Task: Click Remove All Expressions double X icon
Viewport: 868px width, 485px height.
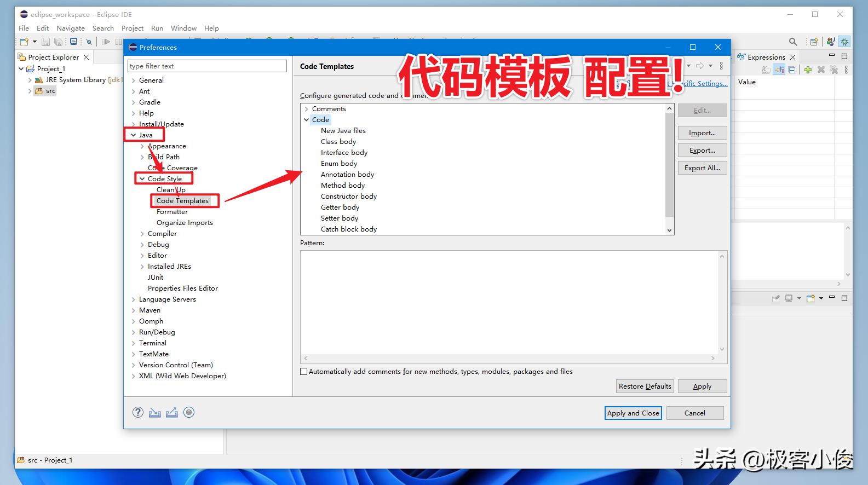Action: tap(833, 70)
